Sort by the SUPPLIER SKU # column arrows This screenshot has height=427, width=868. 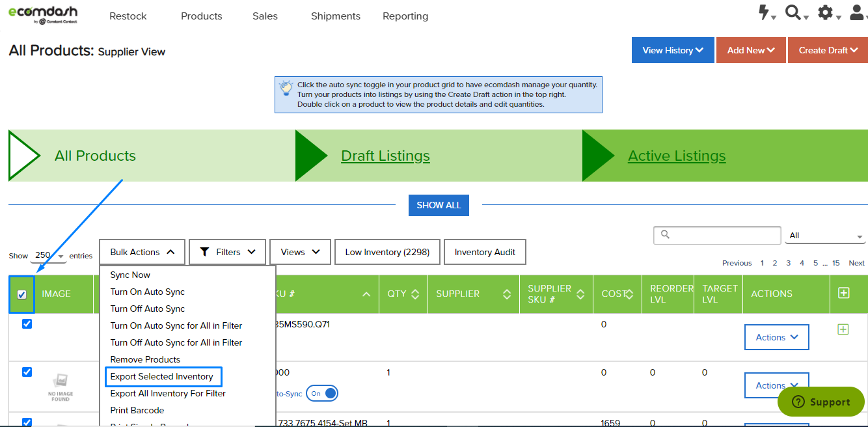coord(581,294)
